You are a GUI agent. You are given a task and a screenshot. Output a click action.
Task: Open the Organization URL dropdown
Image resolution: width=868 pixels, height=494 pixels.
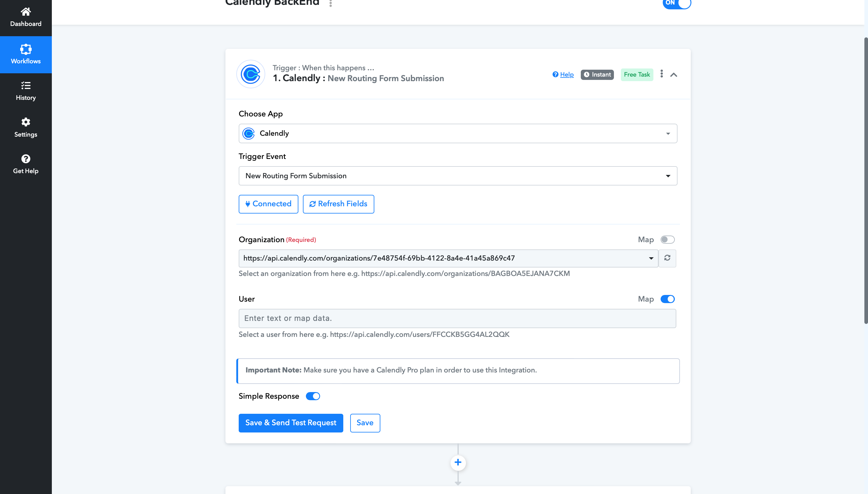pyautogui.click(x=448, y=258)
